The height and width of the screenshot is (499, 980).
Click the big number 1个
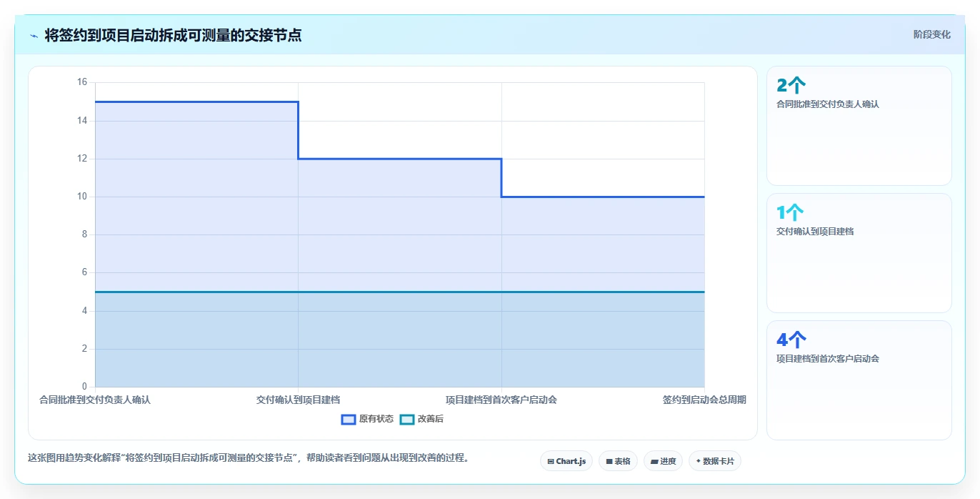click(x=790, y=213)
